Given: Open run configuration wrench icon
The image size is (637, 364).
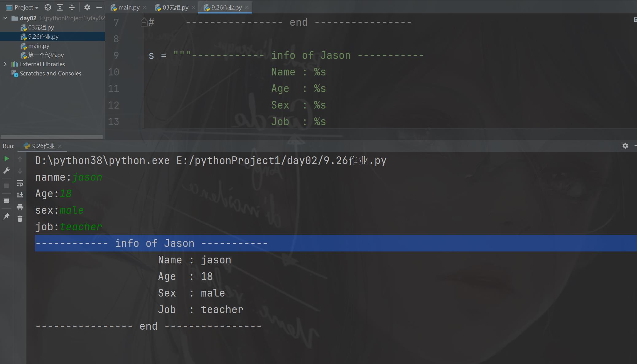Looking at the screenshot, I should (6, 171).
